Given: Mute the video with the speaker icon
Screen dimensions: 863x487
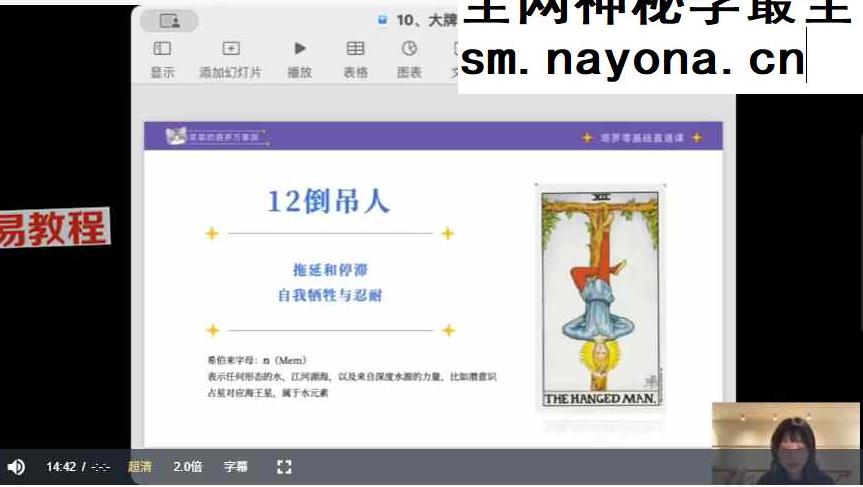Looking at the screenshot, I should [17, 467].
